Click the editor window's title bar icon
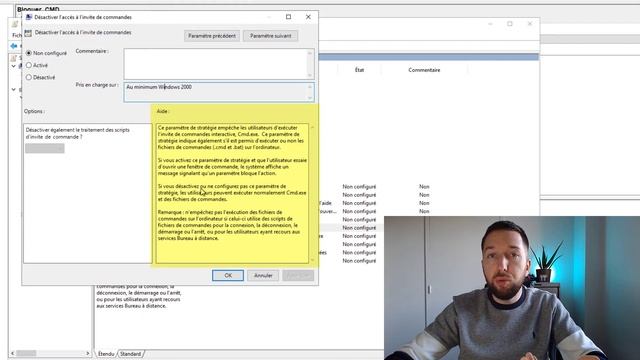 click(15, 24)
